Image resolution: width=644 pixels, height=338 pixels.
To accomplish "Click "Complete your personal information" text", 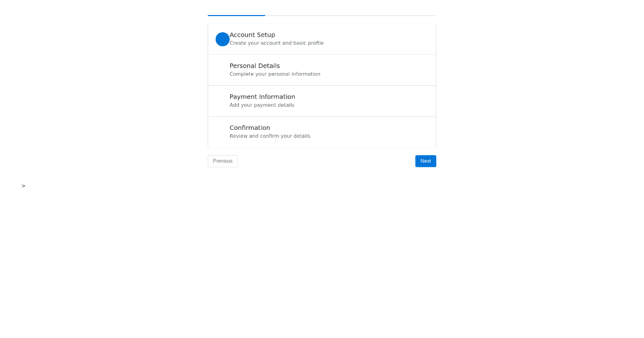I will [275, 74].
